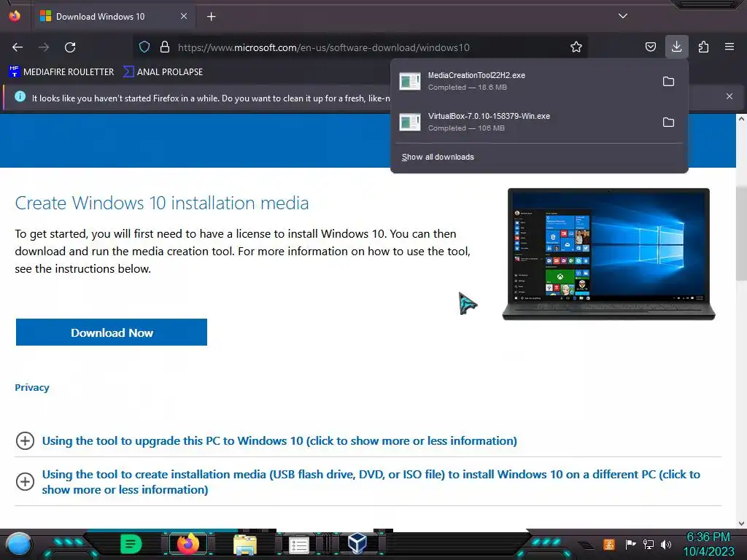
Task: Open the green Spotify-style taskbar icon
Action: tap(131, 544)
